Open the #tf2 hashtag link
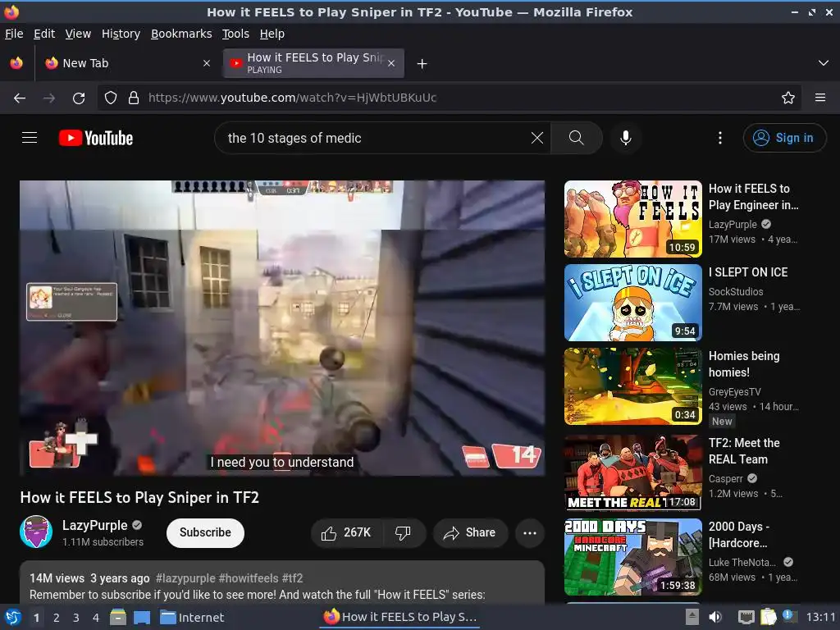Image resolution: width=840 pixels, height=630 pixels. click(293, 578)
